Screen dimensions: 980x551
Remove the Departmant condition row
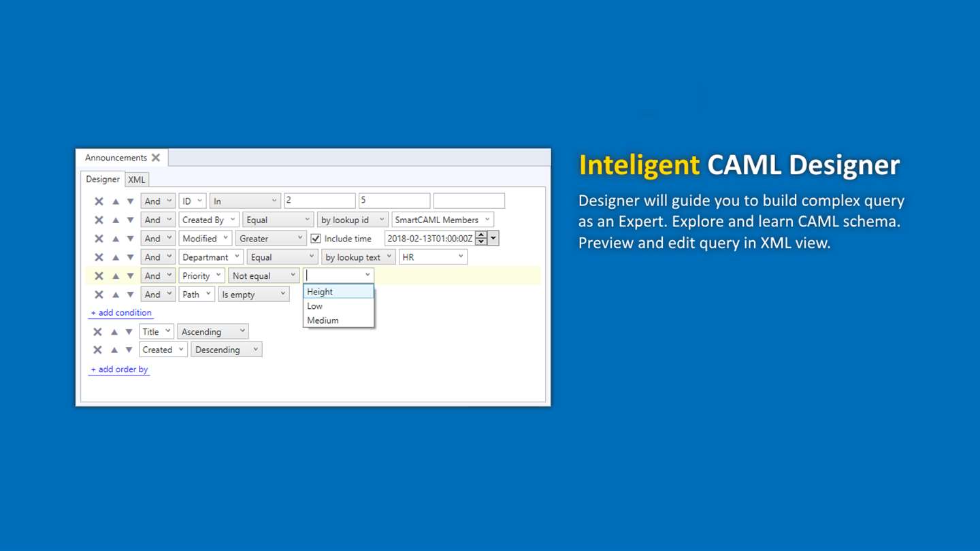(99, 257)
